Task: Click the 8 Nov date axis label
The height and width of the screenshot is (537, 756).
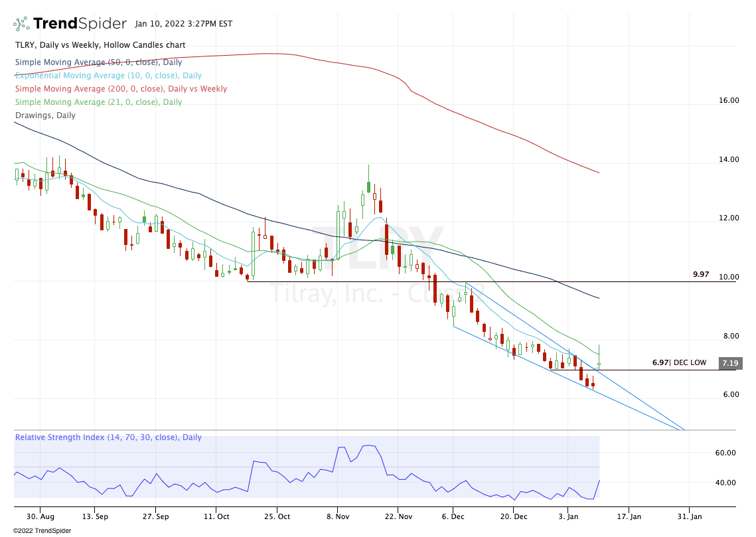Action: pyautogui.click(x=339, y=516)
